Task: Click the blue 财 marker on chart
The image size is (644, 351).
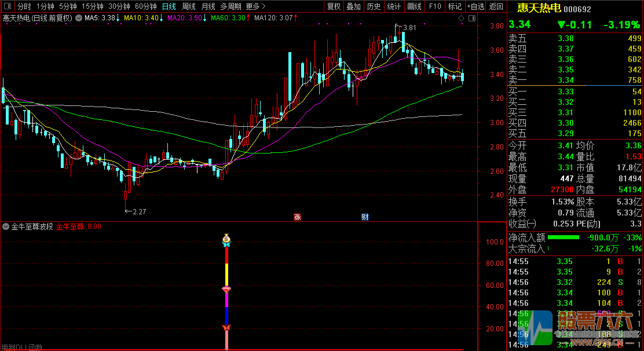Action: point(365,217)
